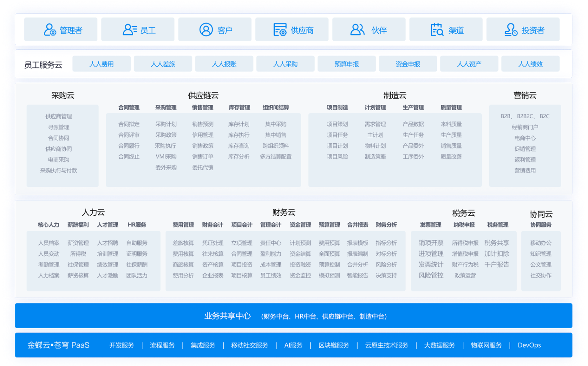Open the 人人差旅 service
The image size is (588, 366).
(163, 64)
